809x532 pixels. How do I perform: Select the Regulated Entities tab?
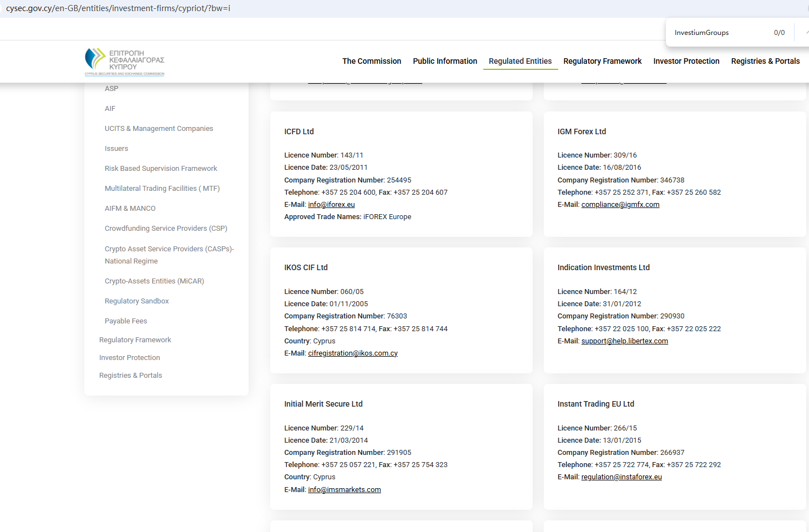520,61
